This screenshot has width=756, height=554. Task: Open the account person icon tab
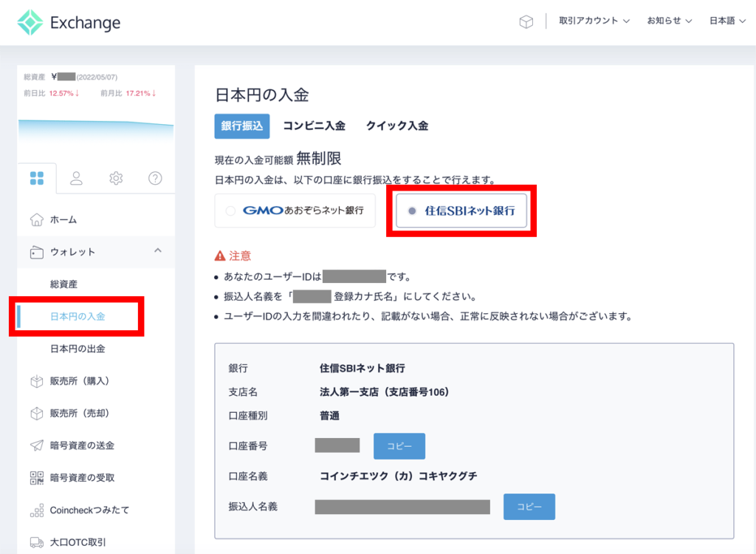tap(76, 178)
